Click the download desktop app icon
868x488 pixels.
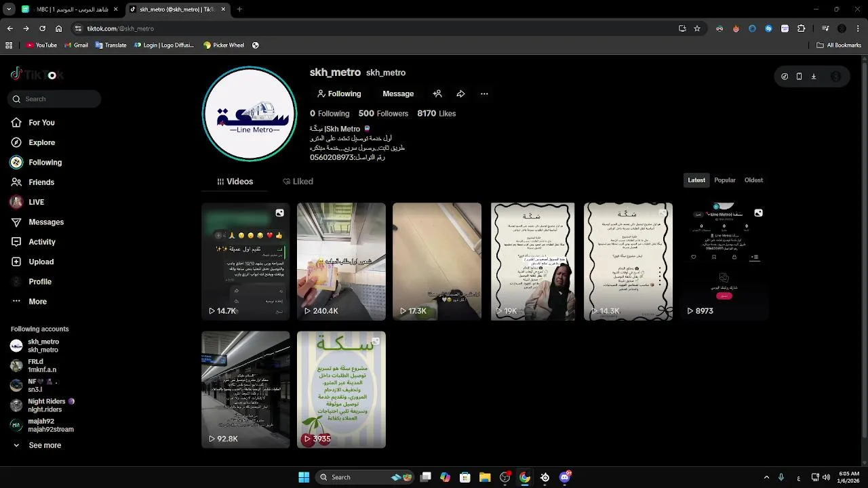[814, 77]
